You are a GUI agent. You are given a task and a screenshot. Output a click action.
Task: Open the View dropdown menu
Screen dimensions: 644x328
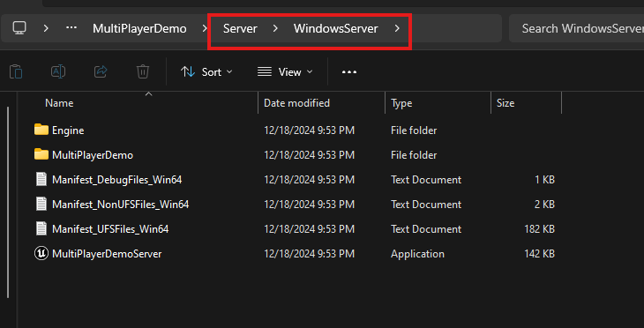(285, 71)
